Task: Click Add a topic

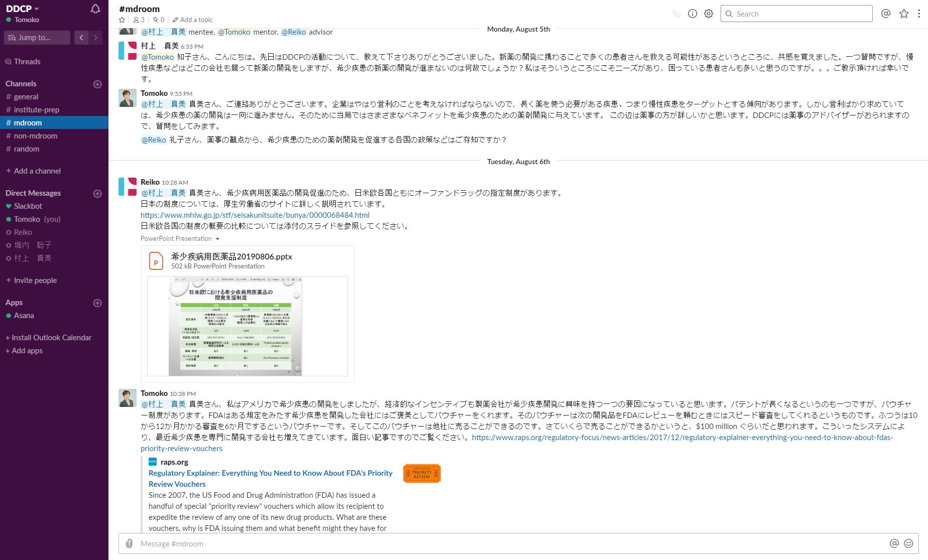Action: pyautogui.click(x=193, y=20)
